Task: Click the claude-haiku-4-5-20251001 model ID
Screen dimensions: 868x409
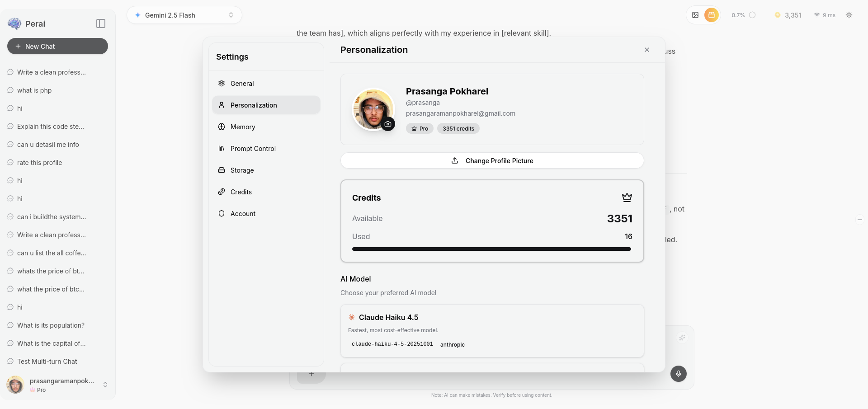Action: [392, 344]
